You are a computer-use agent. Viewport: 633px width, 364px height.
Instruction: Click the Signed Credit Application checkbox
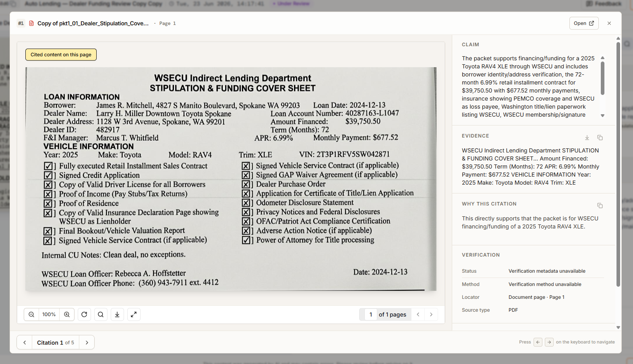tap(48, 175)
